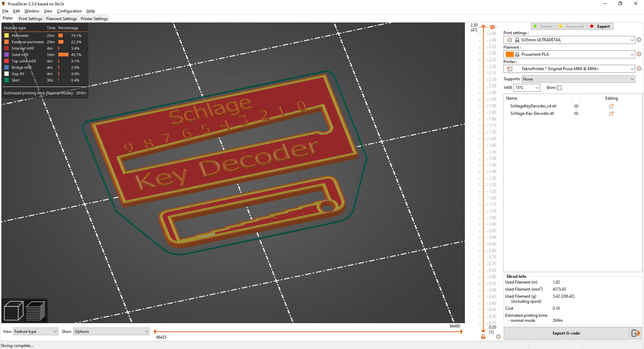Hide SchlageKeyDecoder_v4.stl with its eye icon
644x349 pixels.
click(x=576, y=106)
